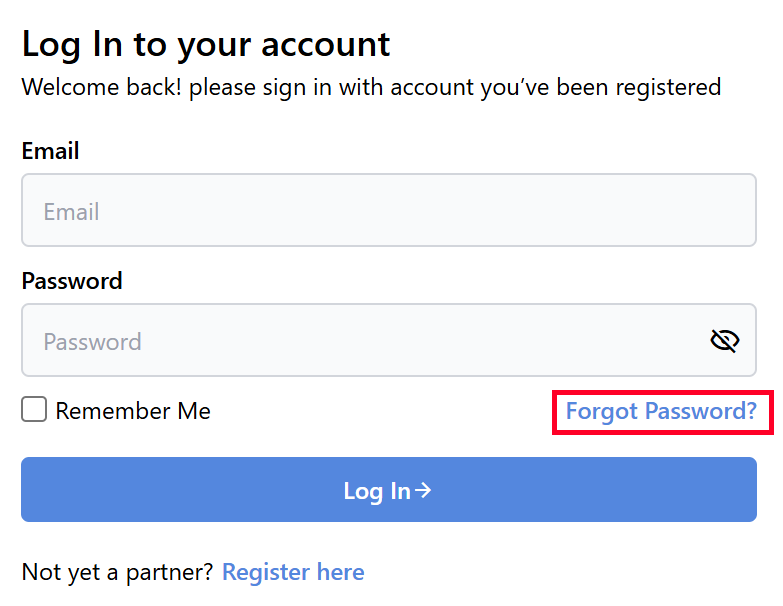Click the 'Log In to your account' heading
Image resolution: width=783 pixels, height=606 pixels.
(x=206, y=44)
